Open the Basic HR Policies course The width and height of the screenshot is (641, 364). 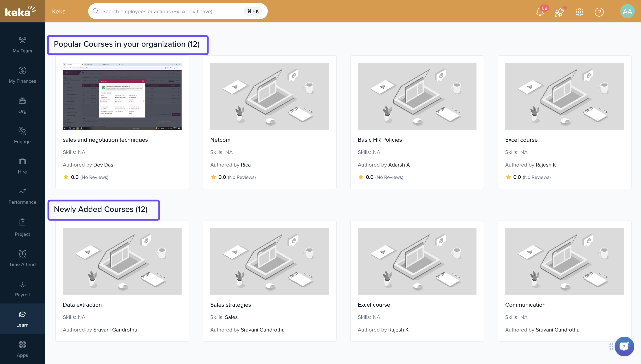click(380, 140)
